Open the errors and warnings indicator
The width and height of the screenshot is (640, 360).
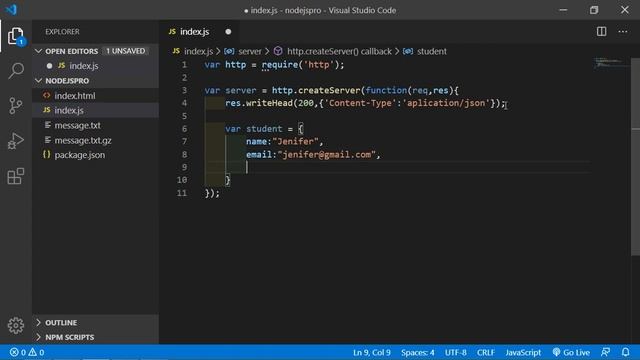point(27,352)
